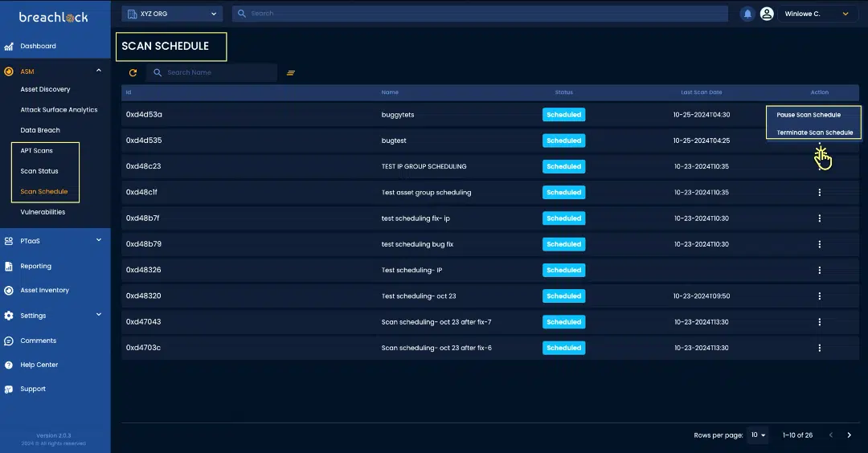This screenshot has height=453, width=868.
Task: Click the organization building icon
Action: [133, 14]
